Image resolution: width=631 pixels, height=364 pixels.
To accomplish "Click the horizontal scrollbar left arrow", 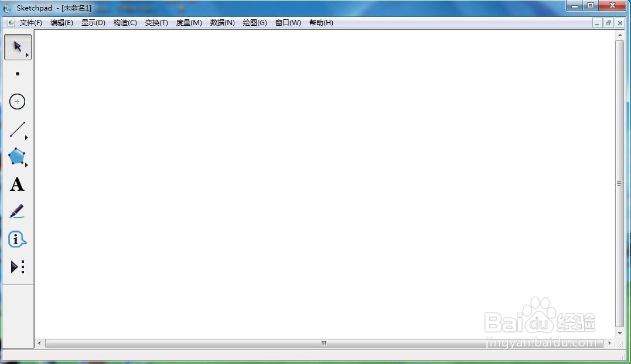I will click(39, 343).
